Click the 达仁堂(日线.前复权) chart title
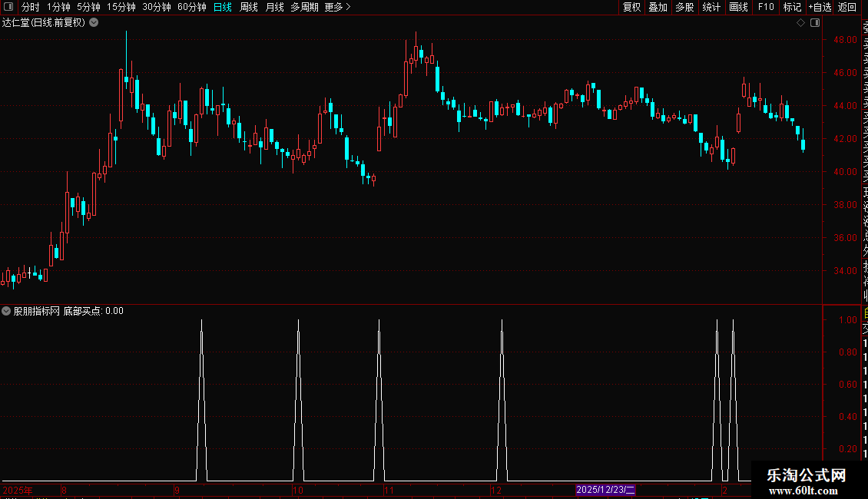Screen dimensions: 868x499 coord(44,23)
